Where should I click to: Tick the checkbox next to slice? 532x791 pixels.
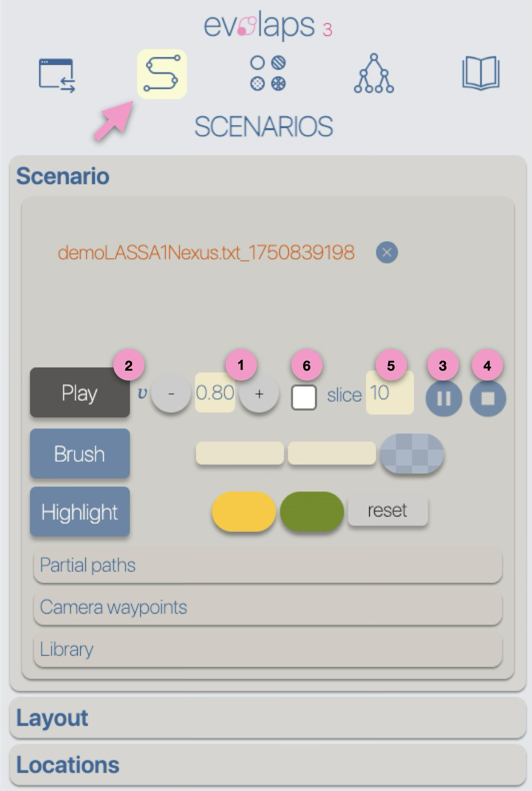[304, 397]
